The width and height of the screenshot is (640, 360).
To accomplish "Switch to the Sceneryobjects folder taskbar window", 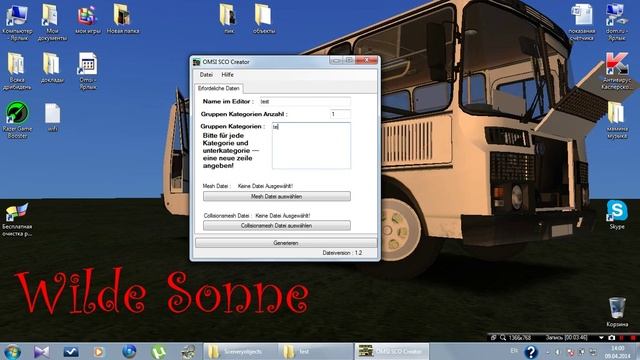I will (241, 351).
